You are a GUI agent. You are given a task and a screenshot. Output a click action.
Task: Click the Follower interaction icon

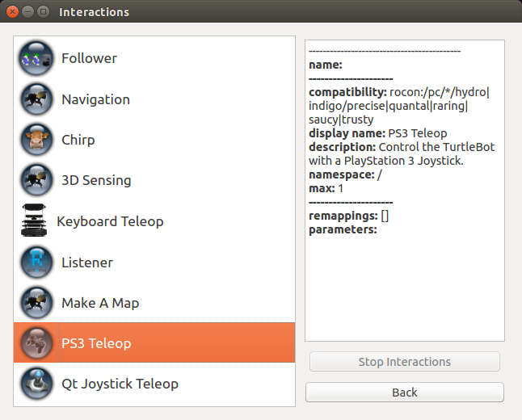point(36,58)
